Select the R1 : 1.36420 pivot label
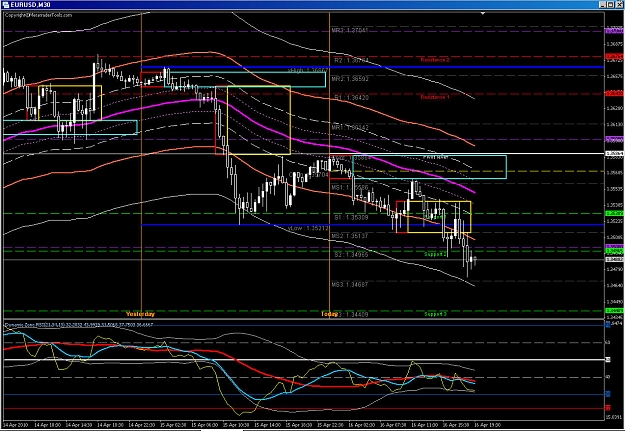The height and width of the screenshot is (431, 625). pyautogui.click(x=351, y=97)
